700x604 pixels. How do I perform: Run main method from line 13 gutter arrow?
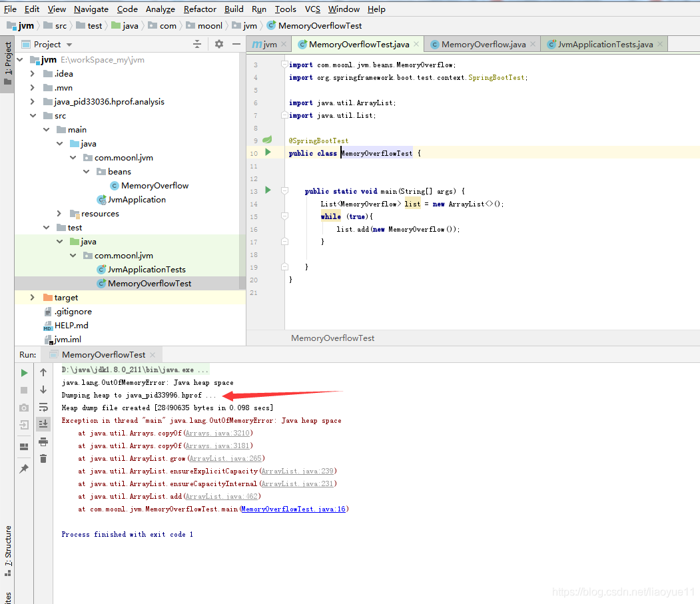(x=268, y=190)
